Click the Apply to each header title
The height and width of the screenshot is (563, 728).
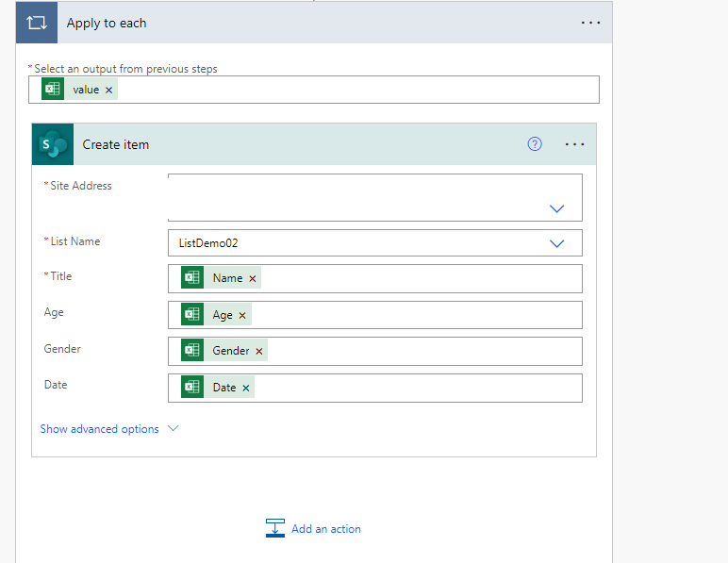tap(107, 24)
